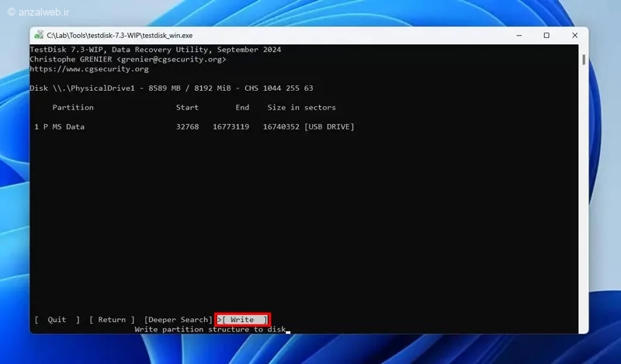Image resolution: width=621 pixels, height=364 pixels.
Task: Click the TestDisk 7.3-WIP version line
Action: [x=155, y=50]
